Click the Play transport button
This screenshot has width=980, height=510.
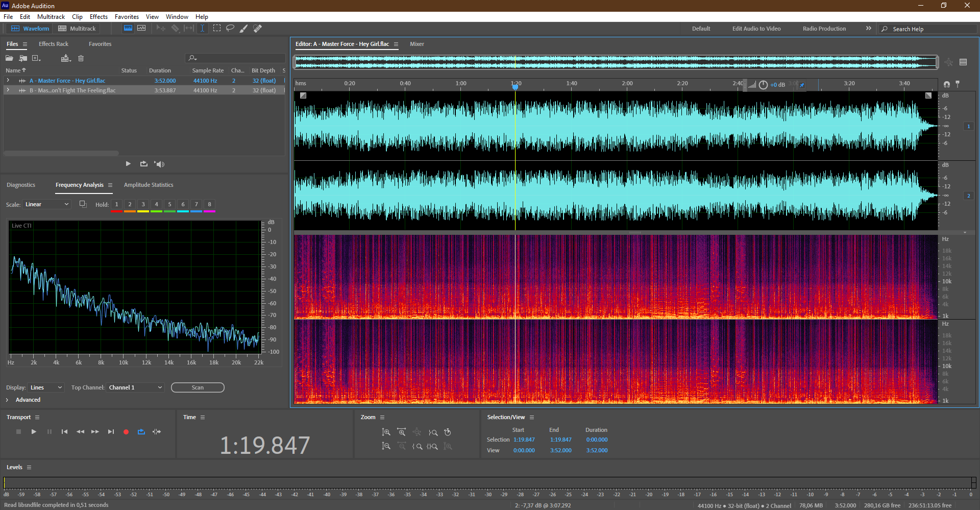[34, 432]
